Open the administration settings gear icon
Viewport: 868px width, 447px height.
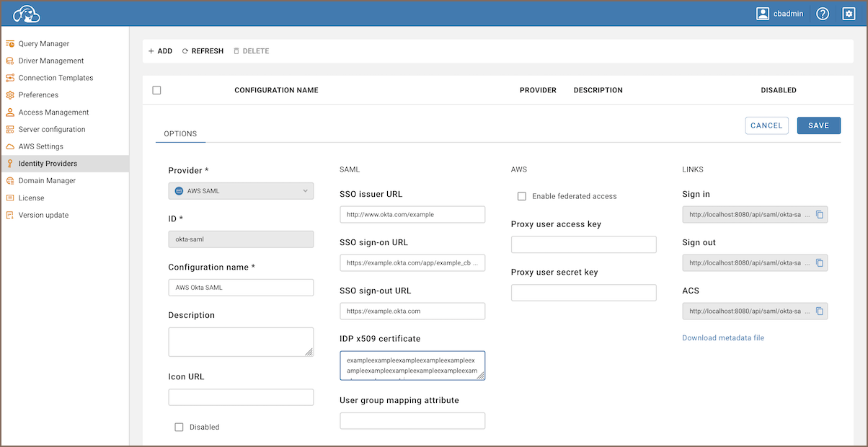point(849,14)
